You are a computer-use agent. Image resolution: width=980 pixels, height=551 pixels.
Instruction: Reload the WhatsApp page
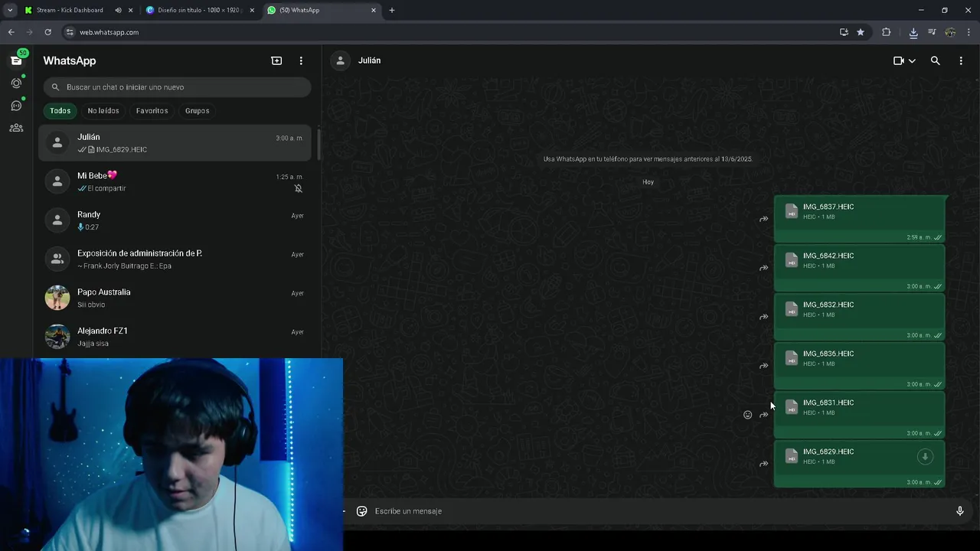(x=47, y=32)
